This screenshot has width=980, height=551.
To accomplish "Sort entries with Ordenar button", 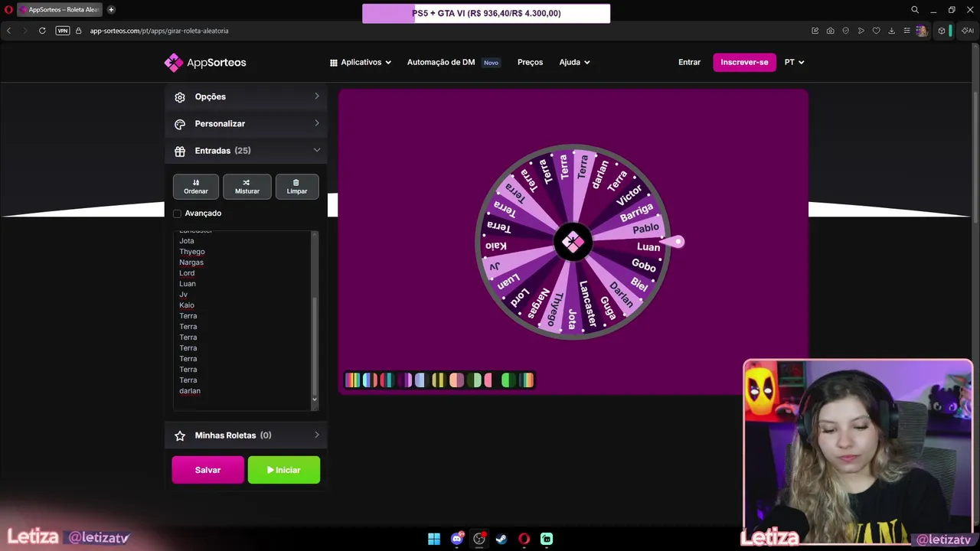I will [196, 186].
